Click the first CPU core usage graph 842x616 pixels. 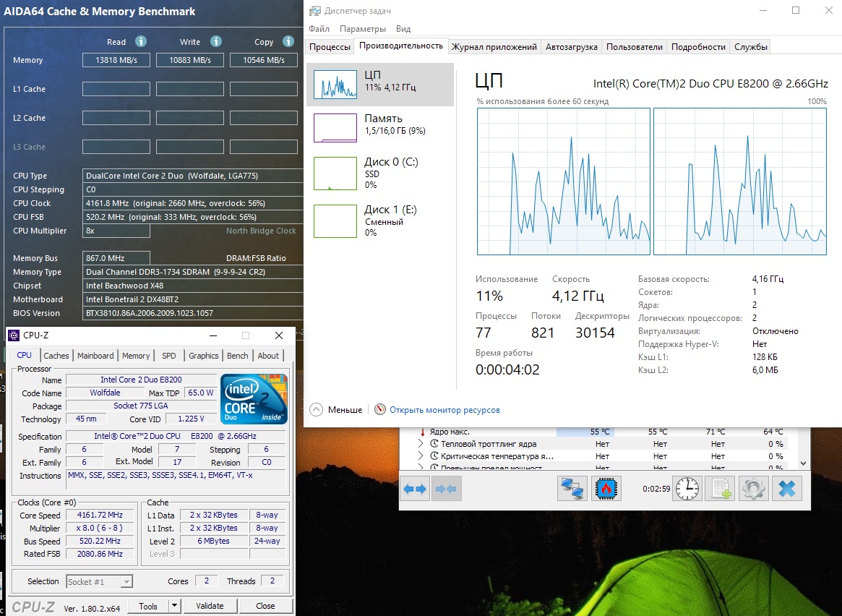point(564,181)
